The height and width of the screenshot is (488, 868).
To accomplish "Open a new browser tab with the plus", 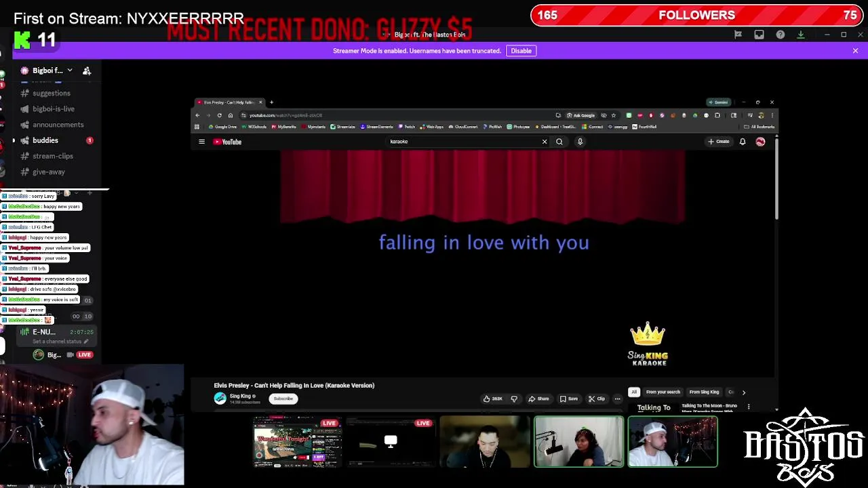I will [271, 102].
